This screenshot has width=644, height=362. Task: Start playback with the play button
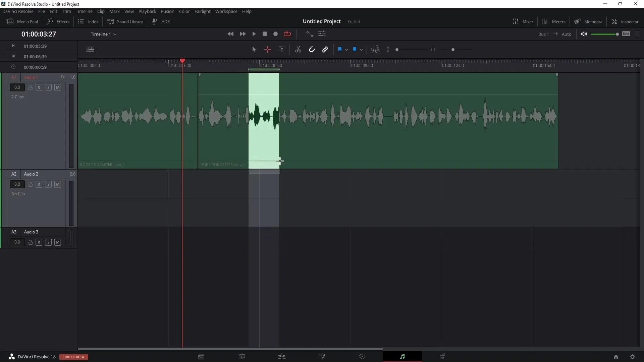pos(254,34)
